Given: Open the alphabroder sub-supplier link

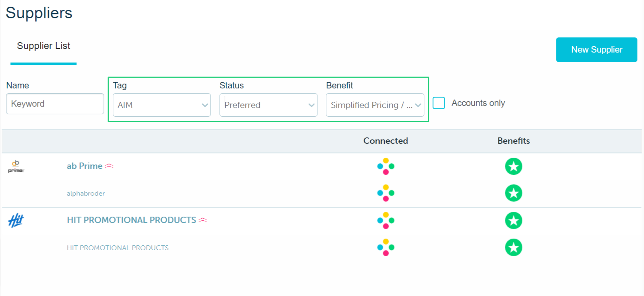Looking at the screenshot, I should coord(86,193).
